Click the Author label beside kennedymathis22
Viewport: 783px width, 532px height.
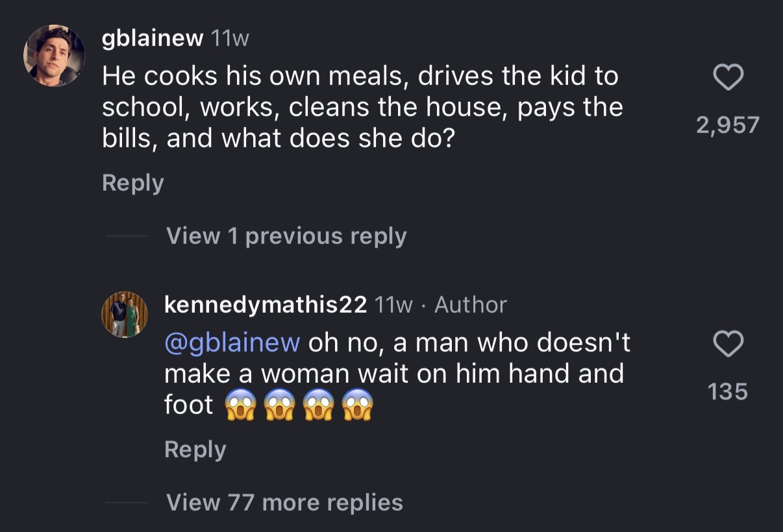click(470, 305)
